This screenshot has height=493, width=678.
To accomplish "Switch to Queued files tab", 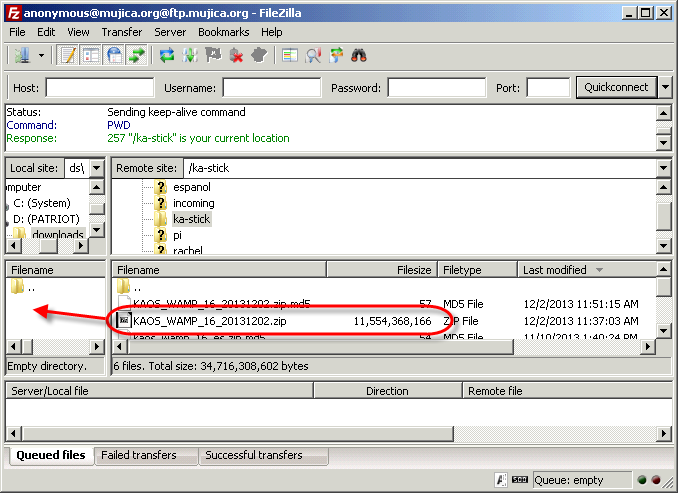I will pyautogui.click(x=51, y=455).
